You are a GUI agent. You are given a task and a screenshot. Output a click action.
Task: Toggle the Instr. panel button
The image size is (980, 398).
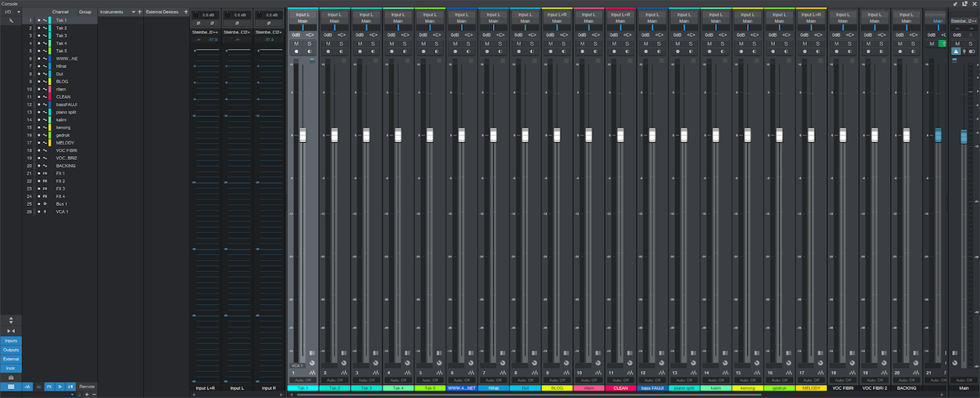click(11, 369)
